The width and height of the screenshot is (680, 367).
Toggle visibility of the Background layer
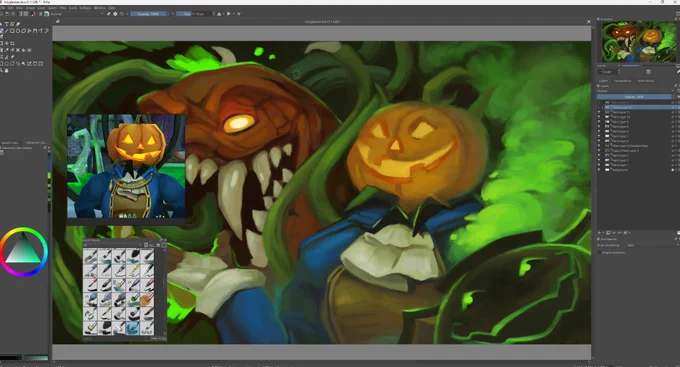pyautogui.click(x=599, y=170)
